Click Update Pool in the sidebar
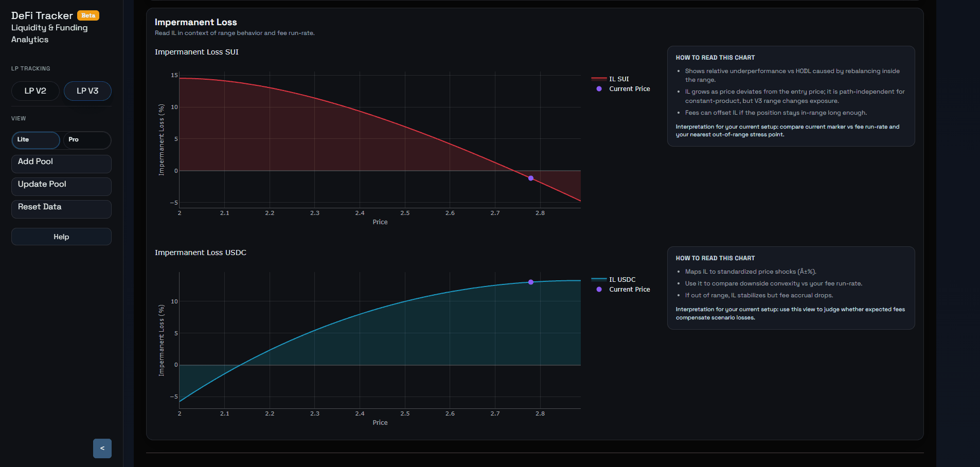The height and width of the screenshot is (467, 980). pos(61,186)
